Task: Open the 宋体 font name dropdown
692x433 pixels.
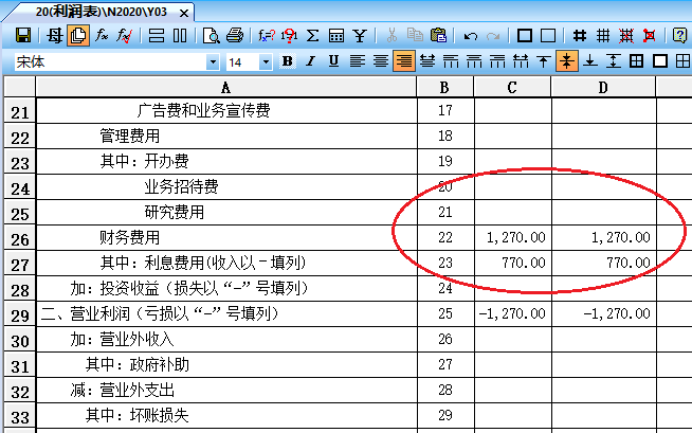Action: coord(212,62)
